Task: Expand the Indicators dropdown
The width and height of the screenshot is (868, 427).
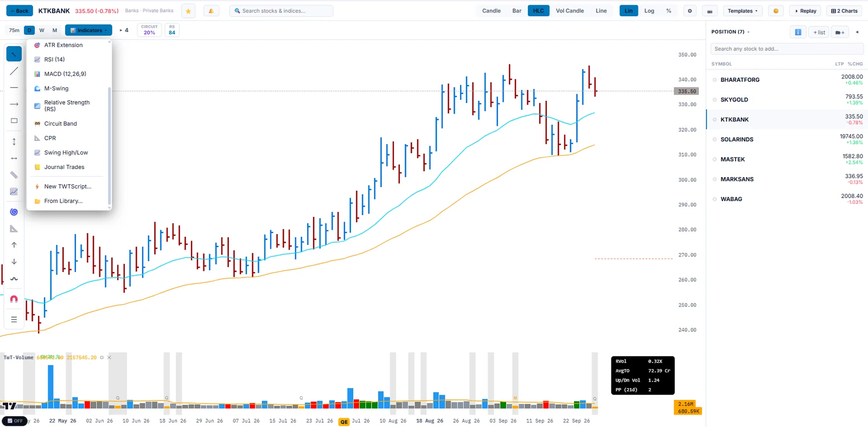Action: point(88,30)
